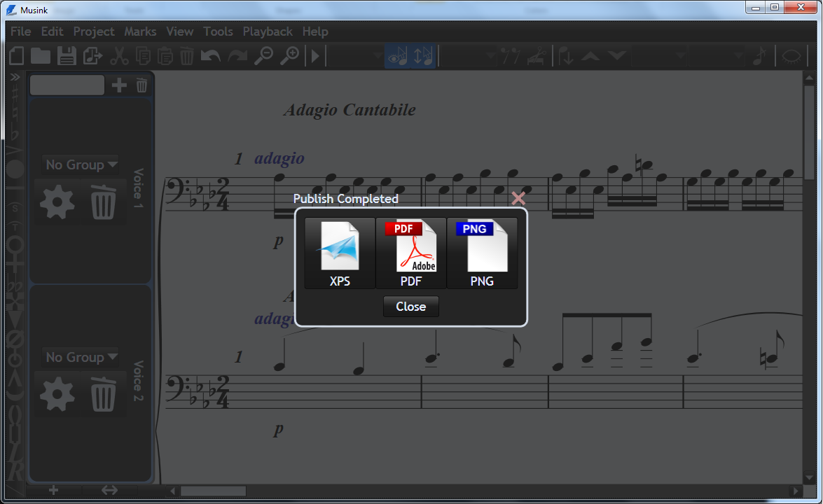Click the paste clipboard icon
The height and width of the screenshot is (504, 823).
(x=165, y=55)
